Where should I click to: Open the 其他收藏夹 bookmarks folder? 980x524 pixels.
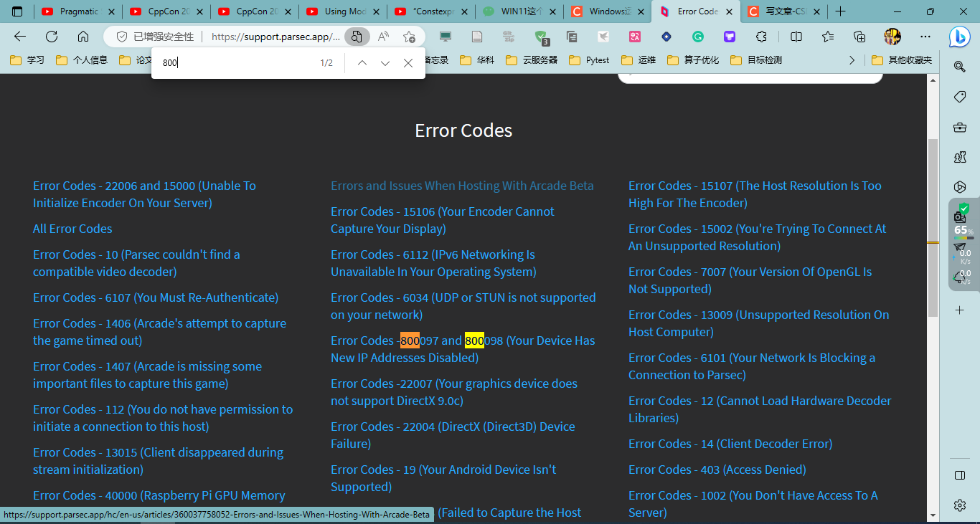(x=902, y=60)
